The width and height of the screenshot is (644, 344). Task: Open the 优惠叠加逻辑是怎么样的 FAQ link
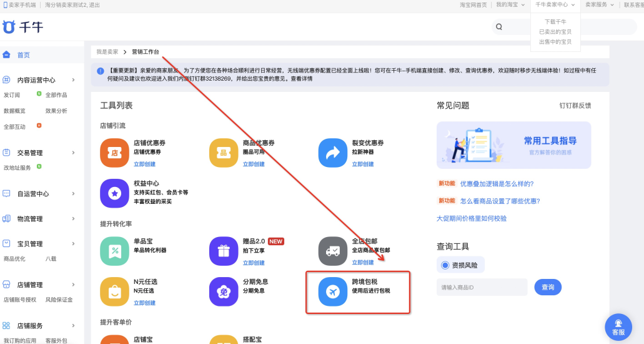tap(497, 183)
